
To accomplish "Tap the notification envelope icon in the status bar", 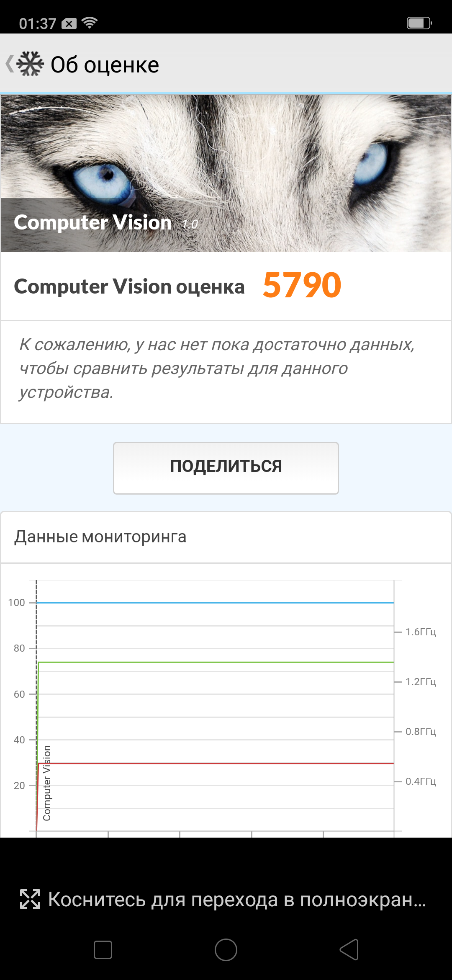I will pyautogui.click(x=69, y=23).
